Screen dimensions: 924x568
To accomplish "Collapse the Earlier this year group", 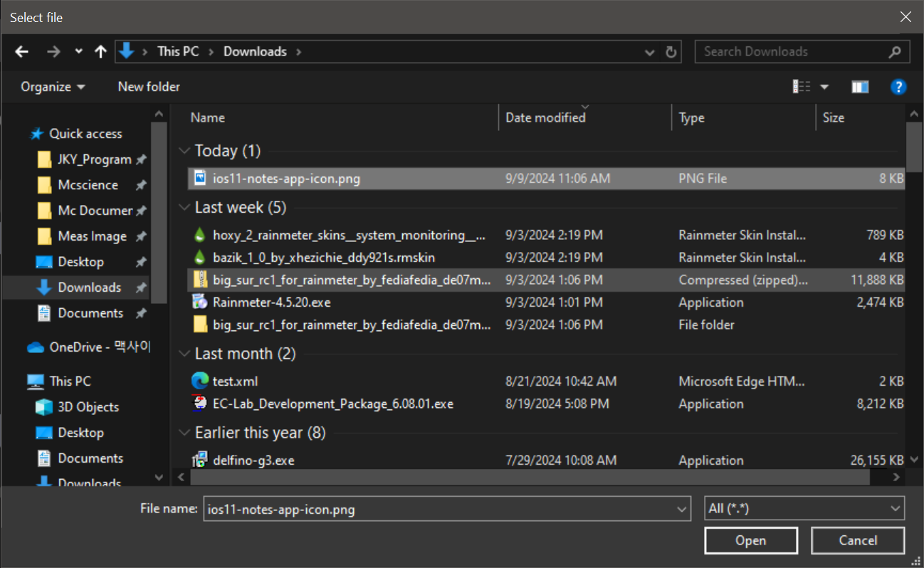I will tap(185, 433).
